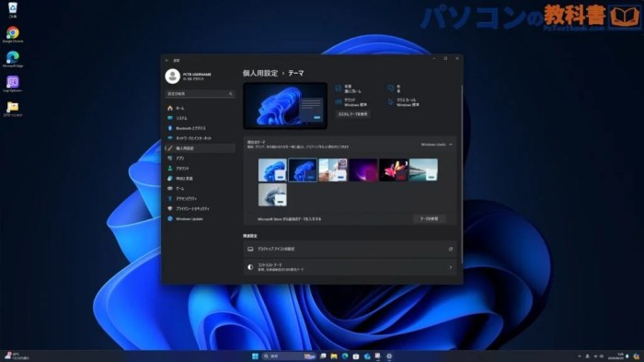Click the Settings window vertical scrollbar

click(x=461, y=175)
